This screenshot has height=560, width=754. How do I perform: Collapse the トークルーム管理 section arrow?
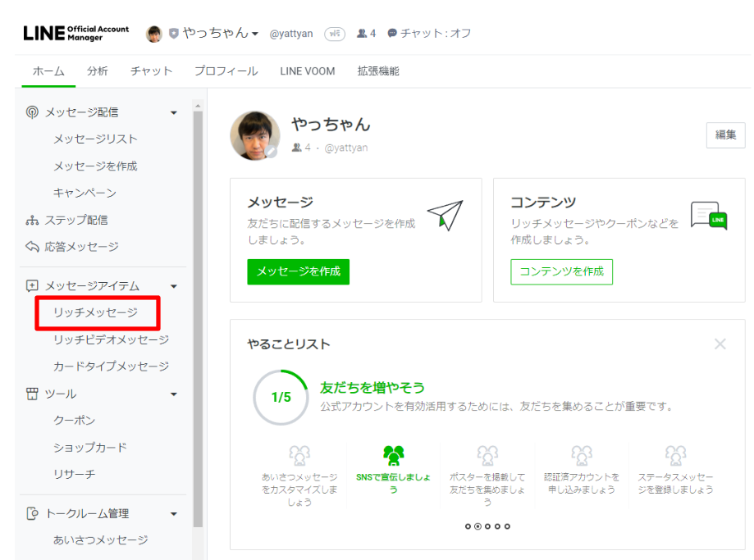(x=174, y=514)
